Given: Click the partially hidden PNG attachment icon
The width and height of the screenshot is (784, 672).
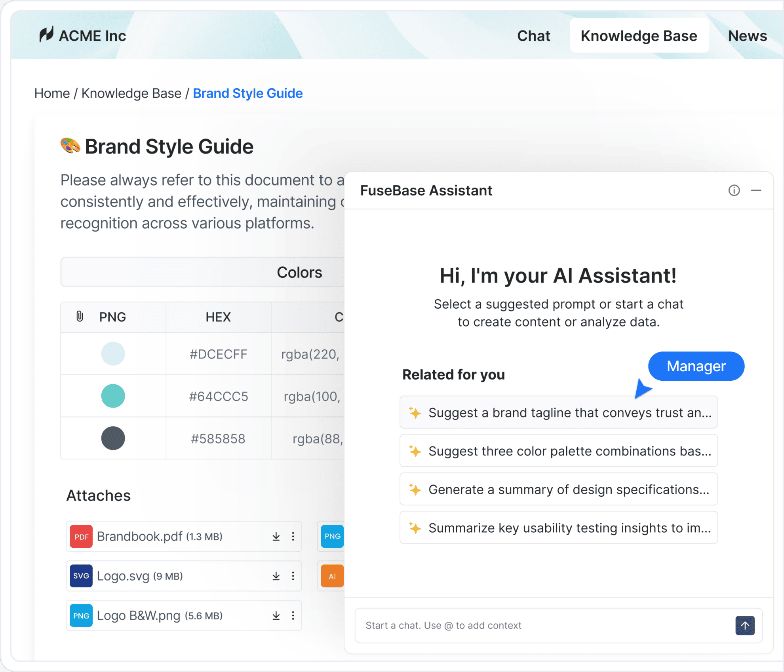Looking at the screenshot, I should (332, 536).
